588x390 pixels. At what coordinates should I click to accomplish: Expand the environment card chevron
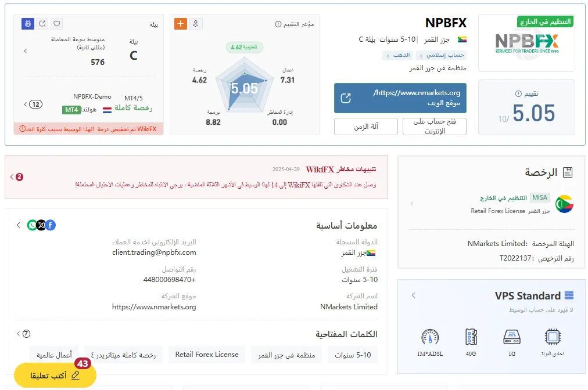pos(26,51)
